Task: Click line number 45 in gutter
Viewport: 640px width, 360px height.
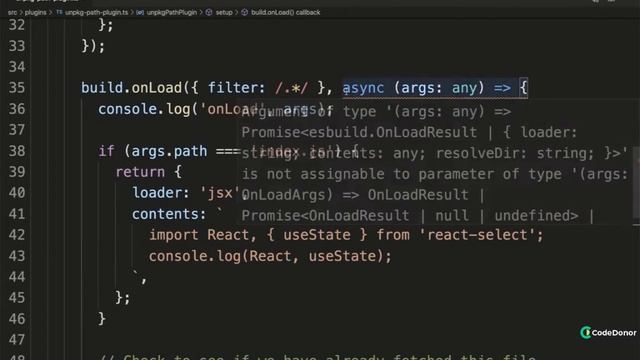Action: [x=17, y=298]
